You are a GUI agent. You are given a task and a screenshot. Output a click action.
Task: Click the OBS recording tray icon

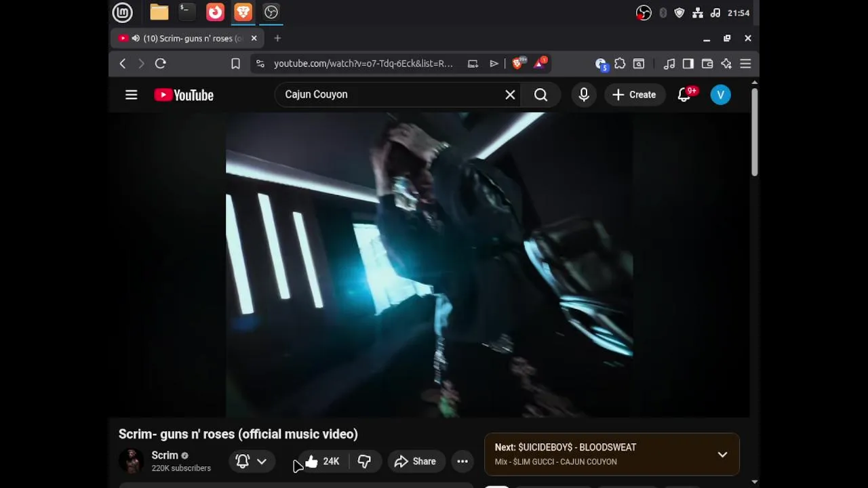click(x=644, y=13)
